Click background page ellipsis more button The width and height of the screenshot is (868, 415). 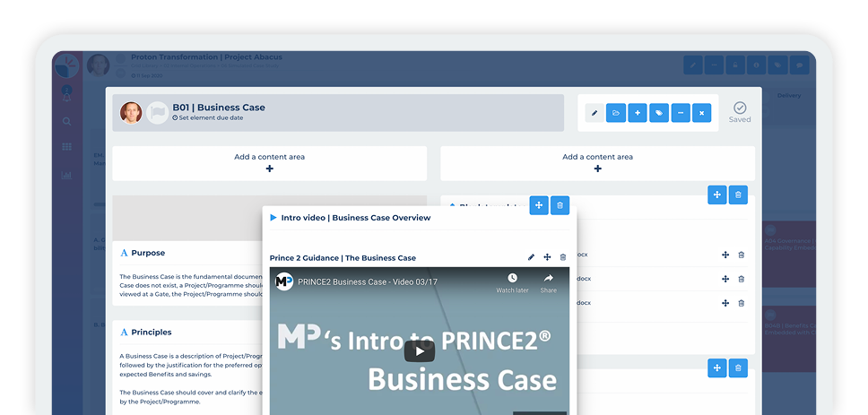click(x=714, y=65)
